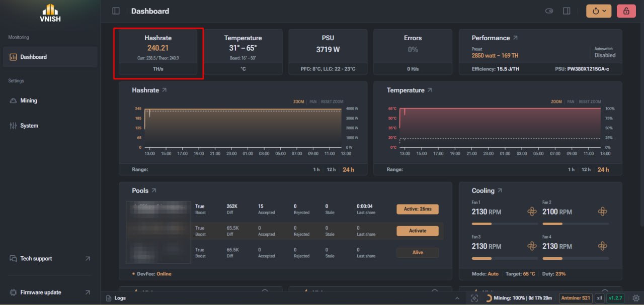Image resolution: width=644 pixels, height=305 pixels.
Task: Click the Fan 2 fan icon
Action: [602, 212]
